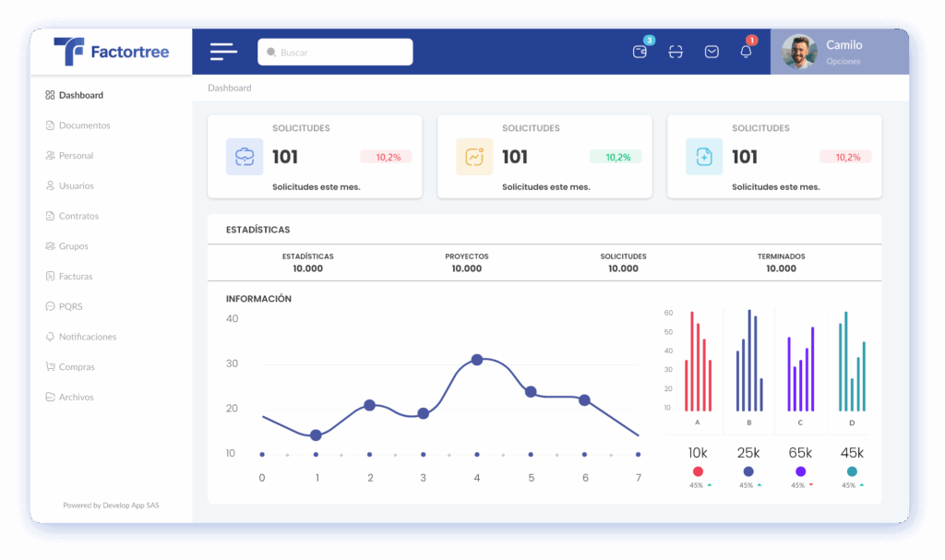The width and height of the screenshot is (945, 560).
Task: Click the document-plus icon on third card
Action: [704, 157]
